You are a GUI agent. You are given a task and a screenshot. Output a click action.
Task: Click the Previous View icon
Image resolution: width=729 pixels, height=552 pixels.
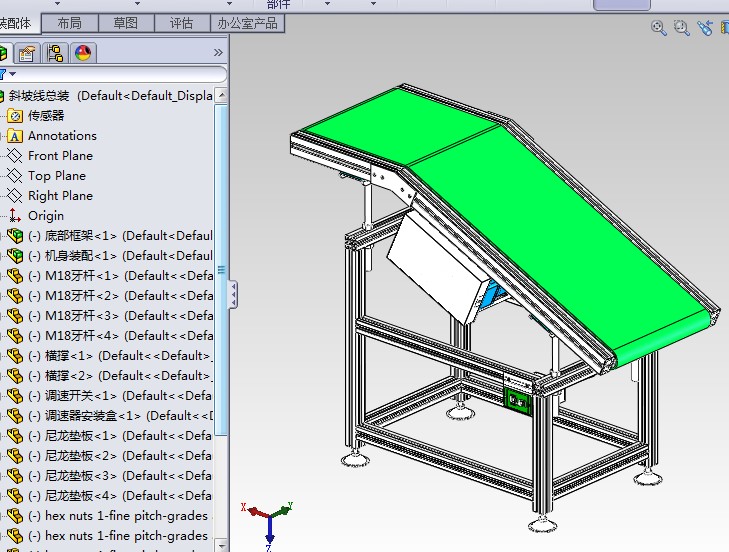pos(706,28)
